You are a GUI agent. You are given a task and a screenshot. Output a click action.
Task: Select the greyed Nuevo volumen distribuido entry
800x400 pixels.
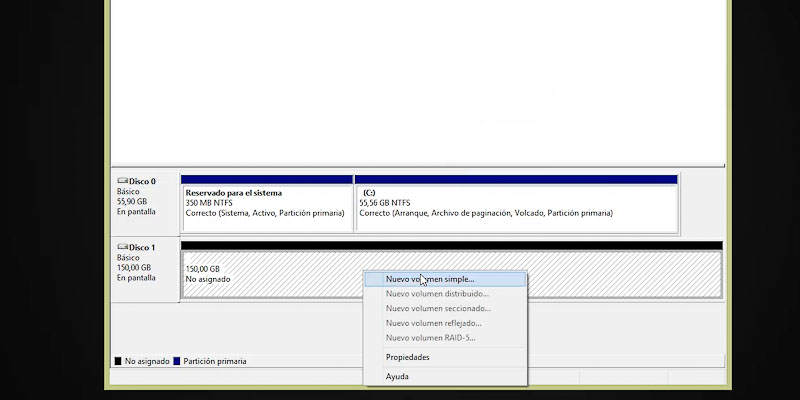tap(445, 294)
